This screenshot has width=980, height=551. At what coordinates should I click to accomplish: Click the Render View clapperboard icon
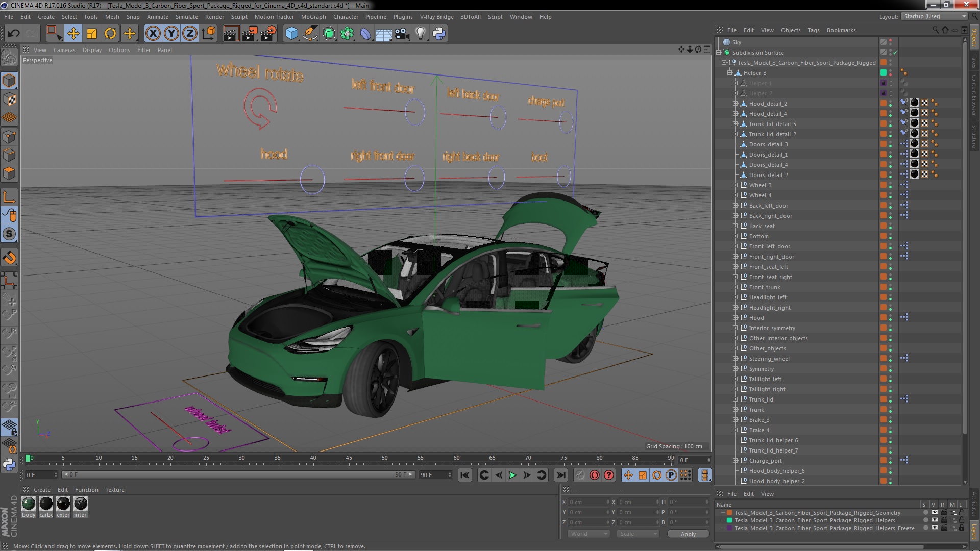click(x=230, y=34)
